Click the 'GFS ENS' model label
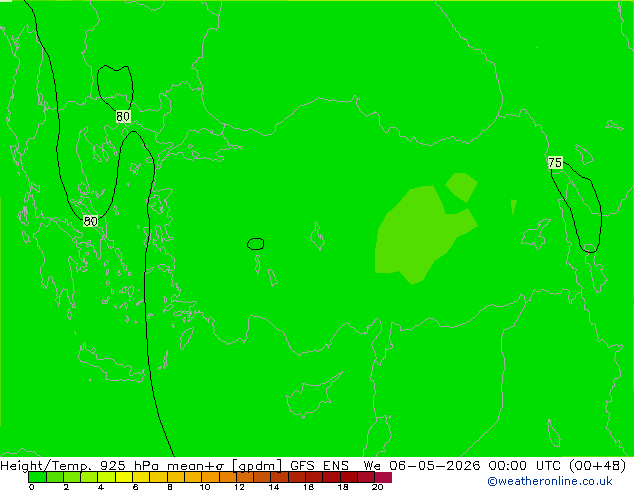 (319, 466)
